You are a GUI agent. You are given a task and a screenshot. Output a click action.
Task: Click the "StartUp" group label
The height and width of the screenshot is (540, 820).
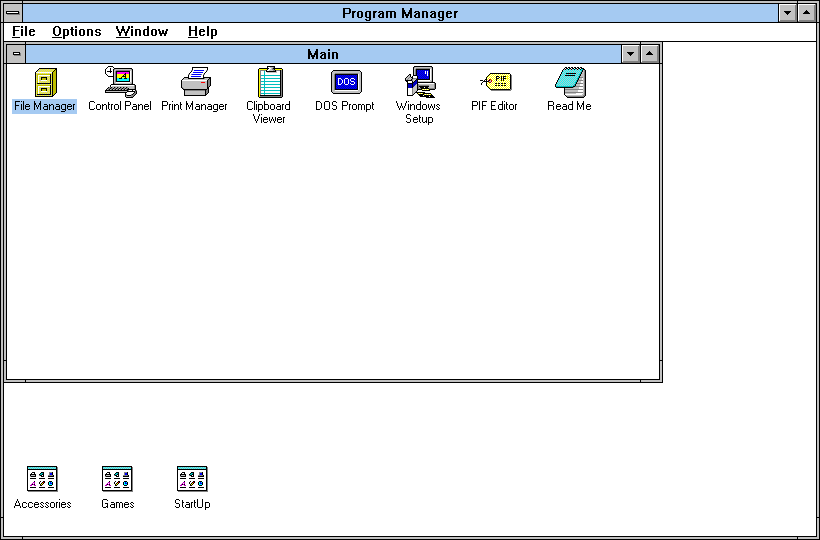coord(192,504)
